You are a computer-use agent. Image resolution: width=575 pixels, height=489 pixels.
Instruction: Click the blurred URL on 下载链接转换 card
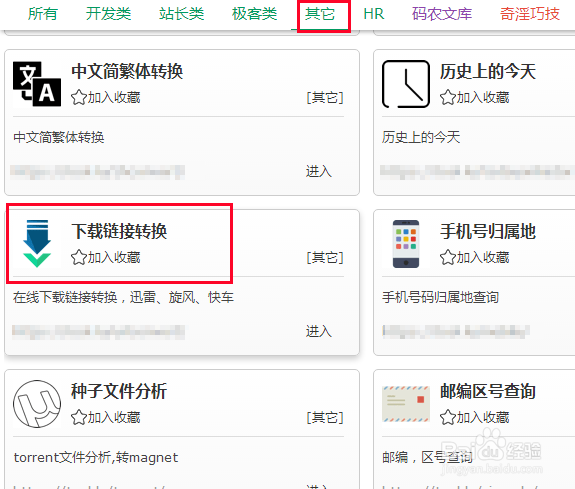98,332
